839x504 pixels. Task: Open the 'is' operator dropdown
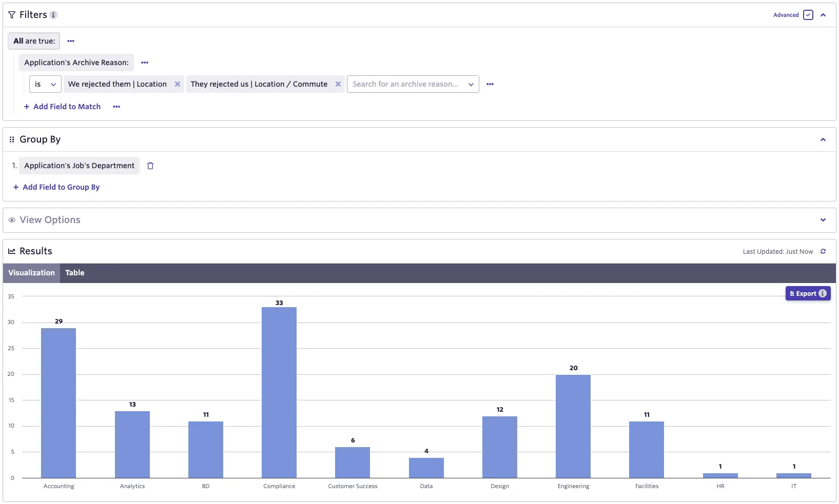45,84
